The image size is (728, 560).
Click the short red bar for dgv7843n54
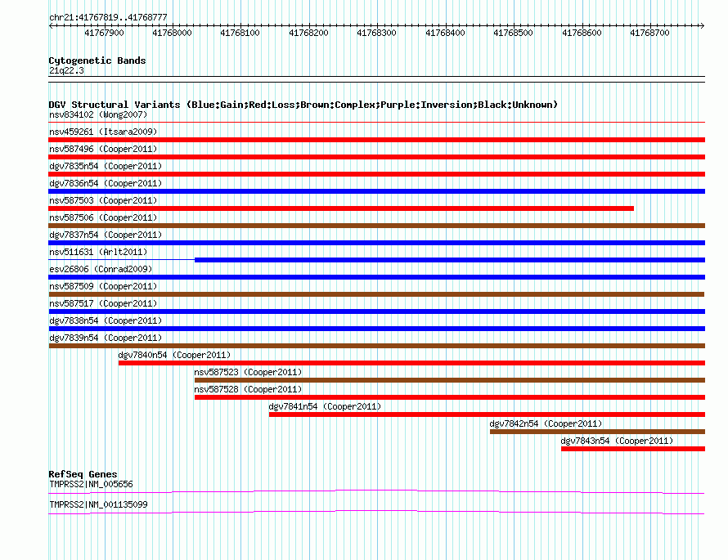tap(633, 449)
